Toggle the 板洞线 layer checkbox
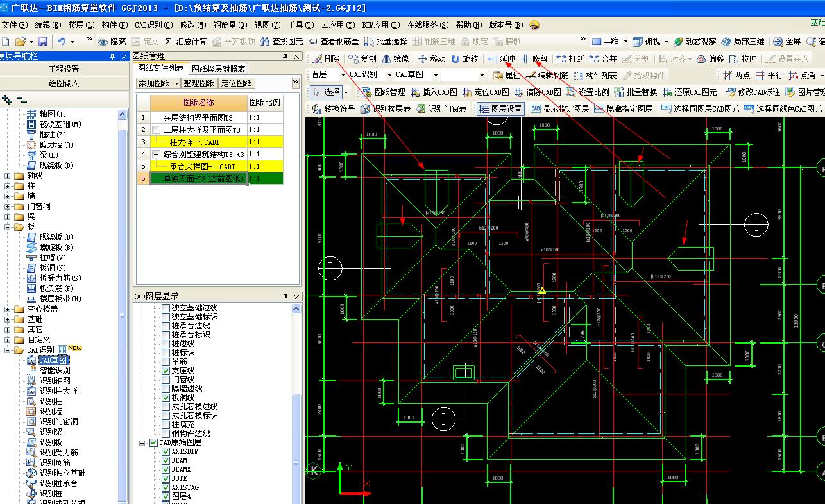The width and height of the screenshot is (825, 504). [x=166, y=398]
